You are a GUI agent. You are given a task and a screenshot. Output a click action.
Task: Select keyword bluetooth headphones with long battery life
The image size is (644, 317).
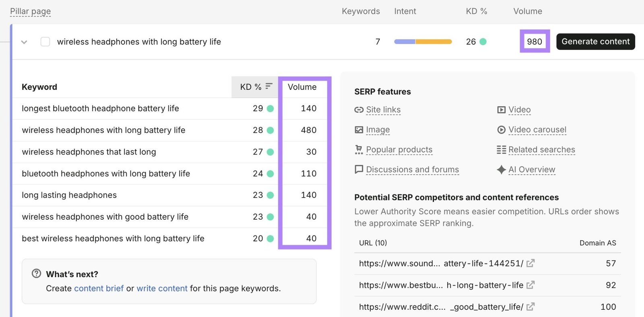(x=106, y=173)
